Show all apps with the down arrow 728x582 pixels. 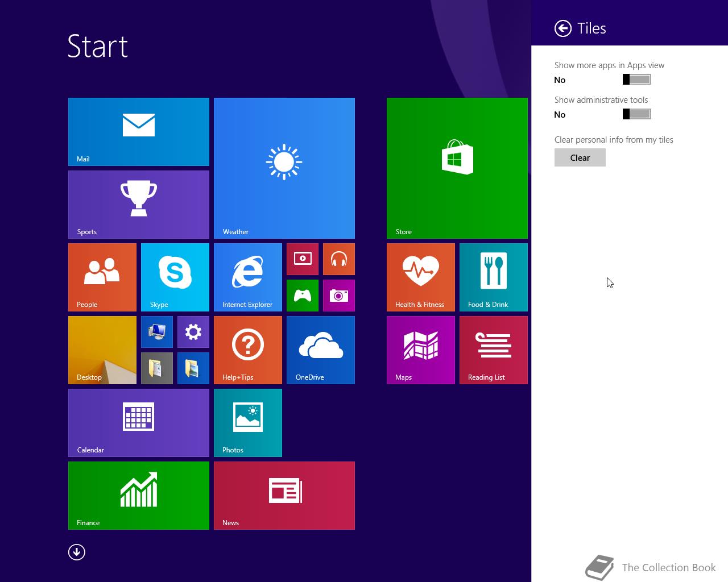point(77,552)
